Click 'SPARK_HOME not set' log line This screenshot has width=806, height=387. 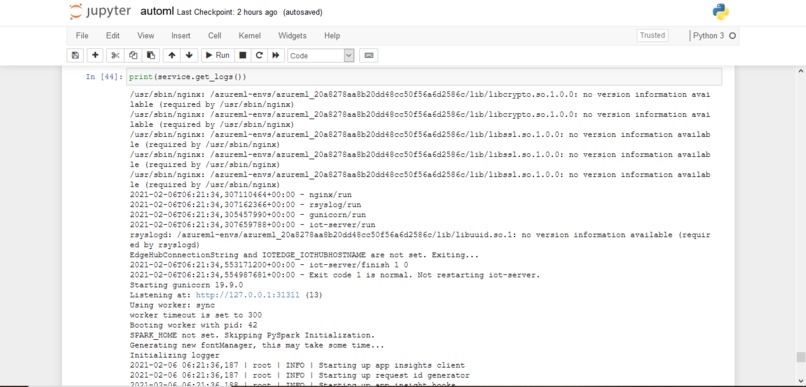[252, 335]
